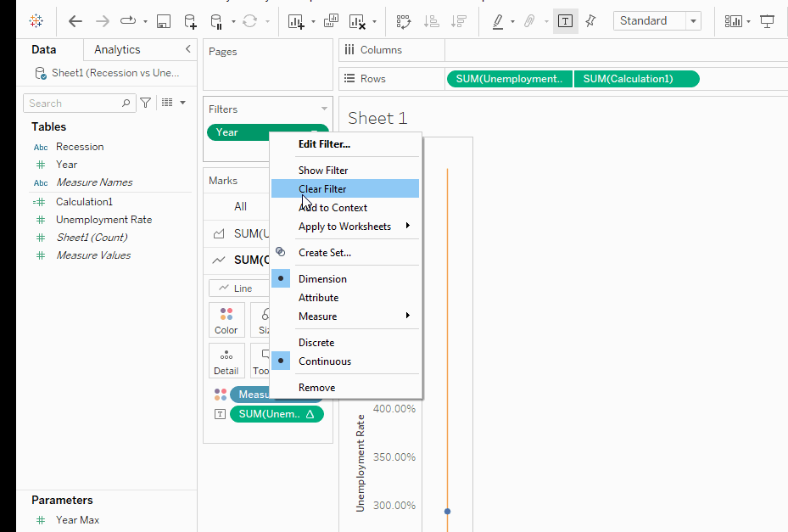This screenshot has height=532, width=788.
Task: Undo the last action via the arrow icon
Action: [75, 20]
